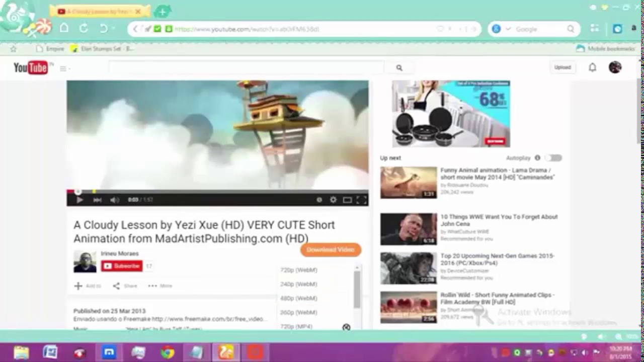This screenshot has height=362, width=644.
Task: Reload the page with refresh icon
Action: [x=84, y=28]
